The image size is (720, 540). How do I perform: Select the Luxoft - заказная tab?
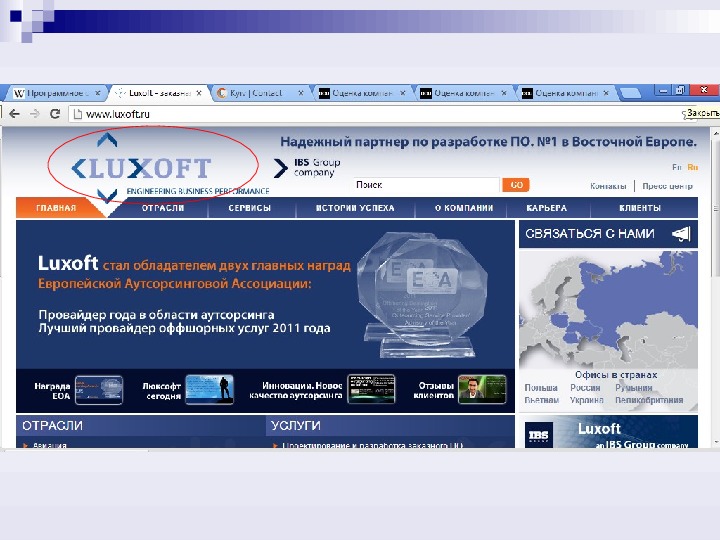tap(158, 93)
